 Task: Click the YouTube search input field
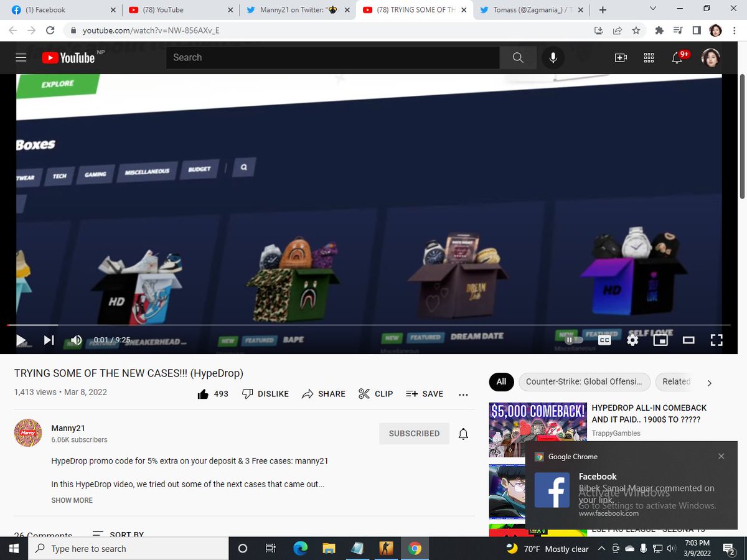tap(332, 58)
